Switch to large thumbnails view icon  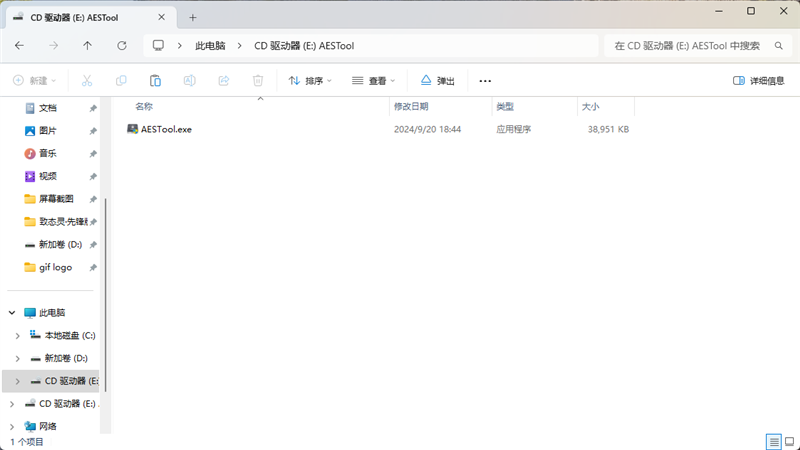coord(789,441)
